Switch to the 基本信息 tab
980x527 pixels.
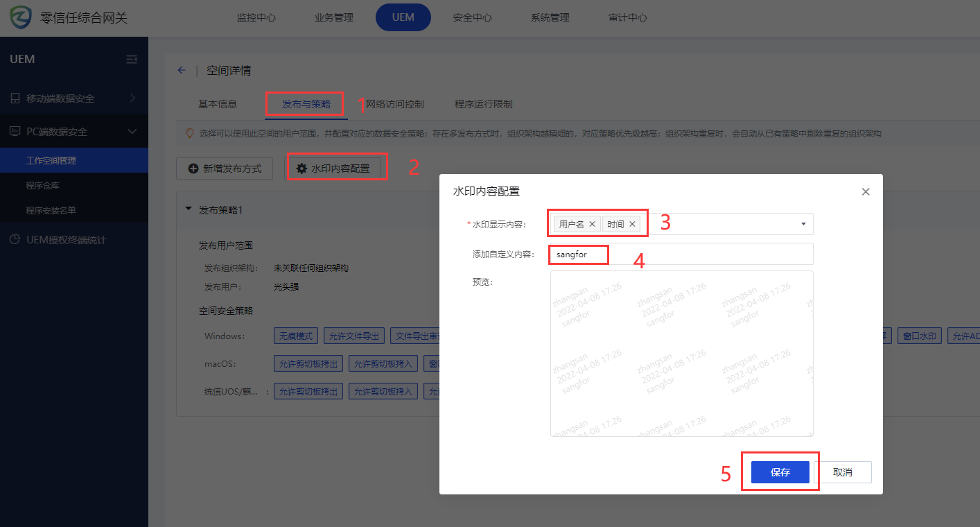point(218,104)
